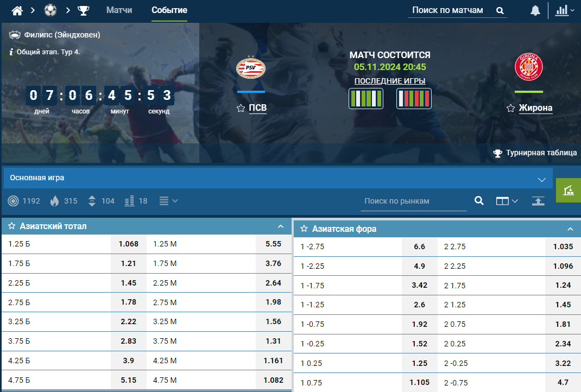Click the trophy tournament icon in breadcrumb
The width and height of the screenshot is (581, 392).
[83, 10]
